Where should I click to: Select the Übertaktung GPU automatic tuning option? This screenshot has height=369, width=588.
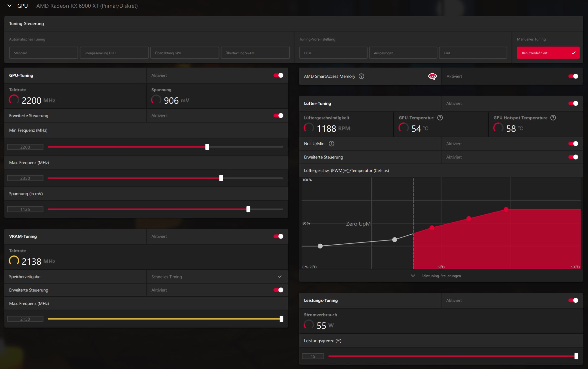(x=185, y=53)
